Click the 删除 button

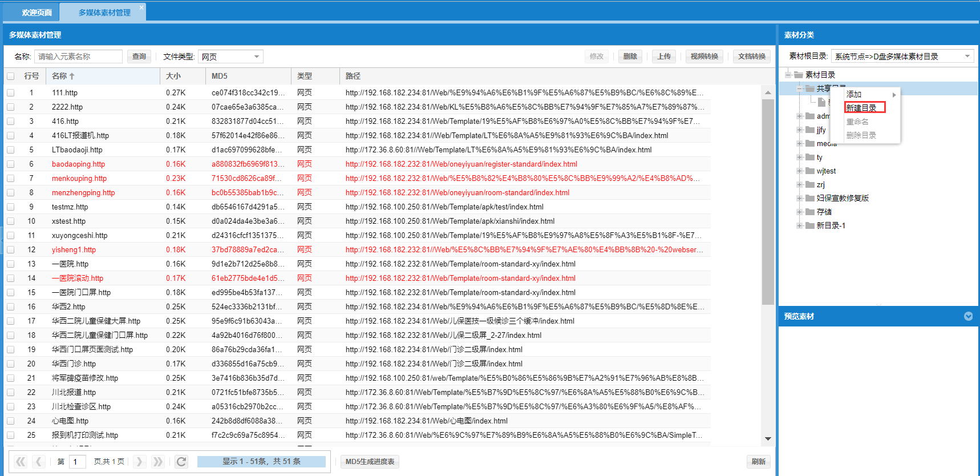630,57
